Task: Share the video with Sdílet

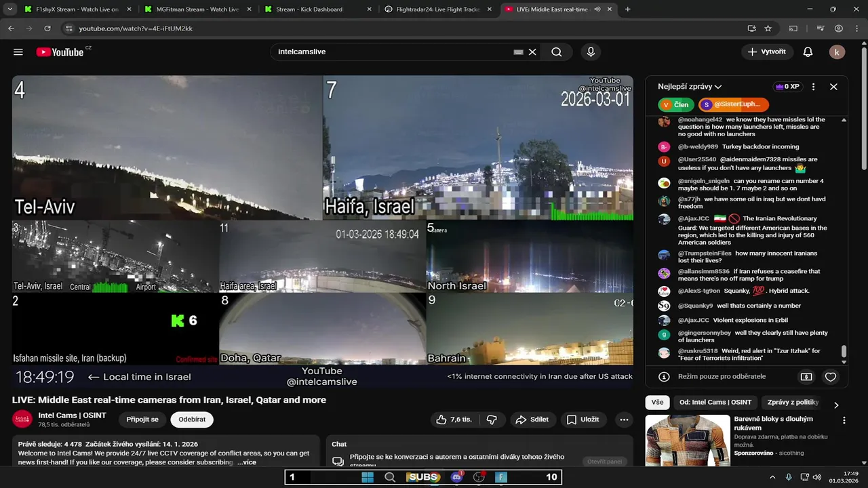Action: pos(532,420)
